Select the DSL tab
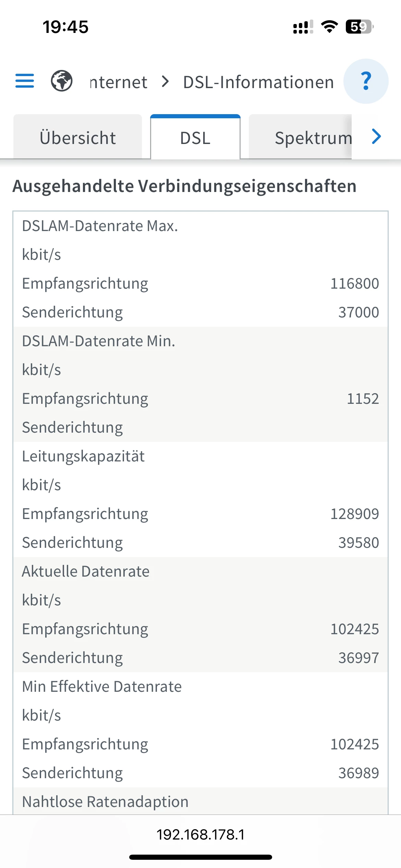Viewport: 401px width, 868px height. (195, 138)
